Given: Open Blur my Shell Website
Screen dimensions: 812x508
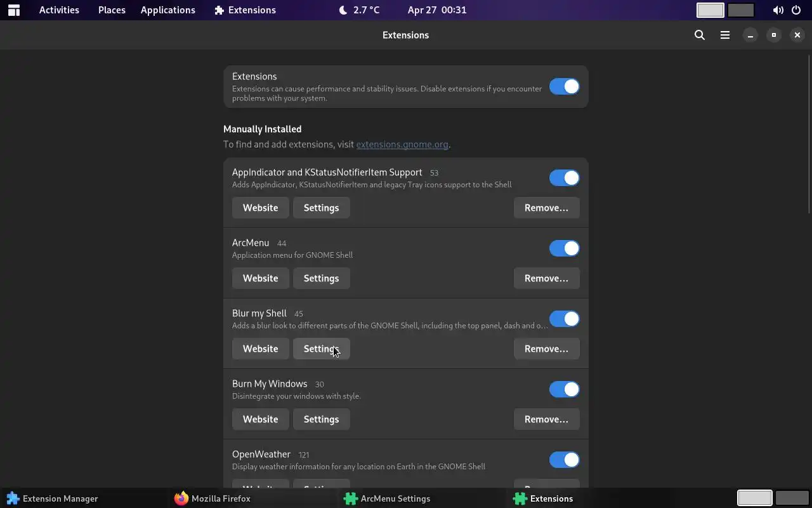Looking at the screenshot, I should [x=260, y=349].
